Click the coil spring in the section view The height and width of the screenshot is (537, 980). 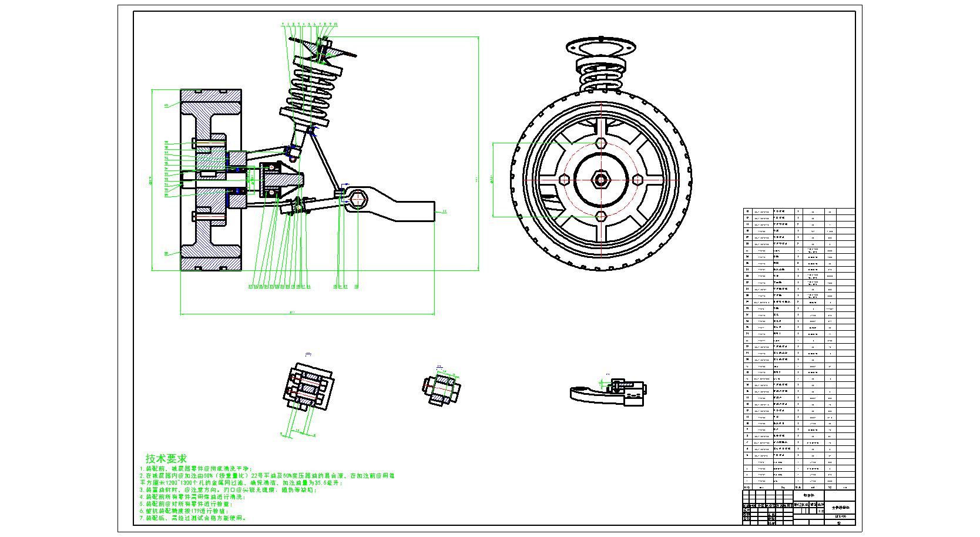(311, 88)
